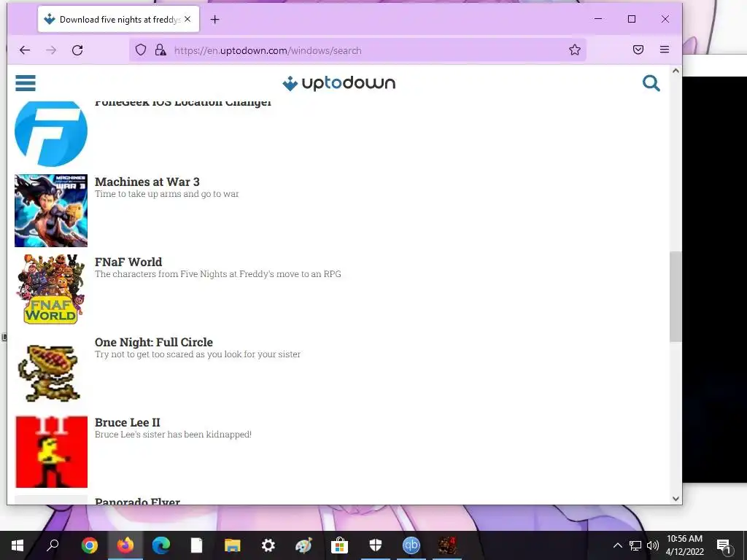Bookmark this page with star icon

pyautogui.click(x=575, y=50)
